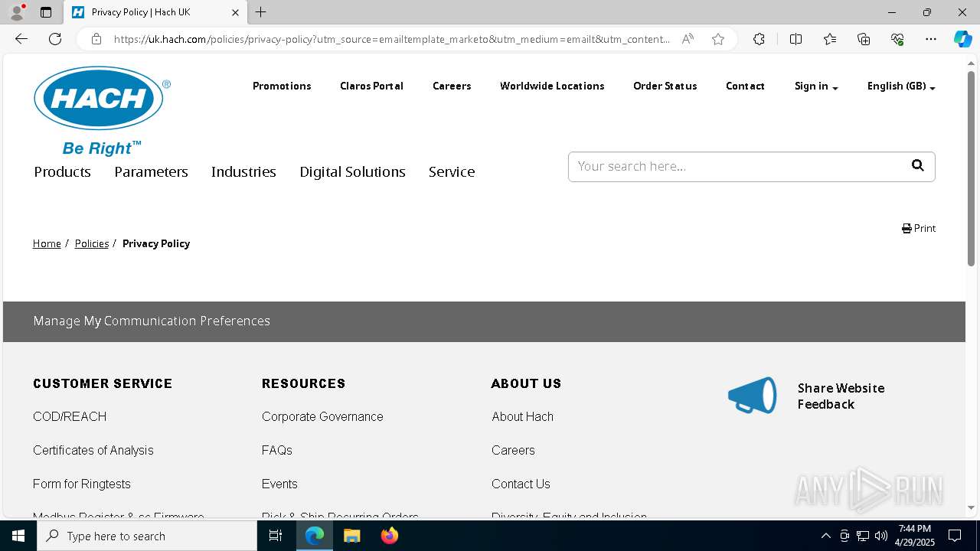Go to Policies breadcrumb

pos(92,243)
